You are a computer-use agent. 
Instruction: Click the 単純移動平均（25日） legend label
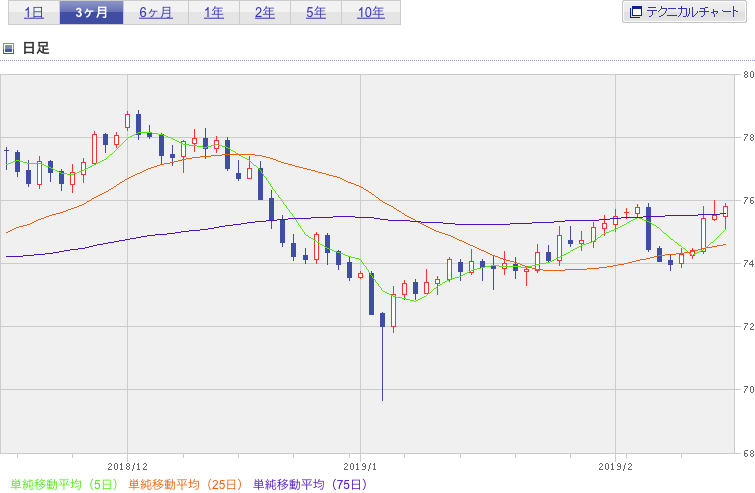point(185,484)
